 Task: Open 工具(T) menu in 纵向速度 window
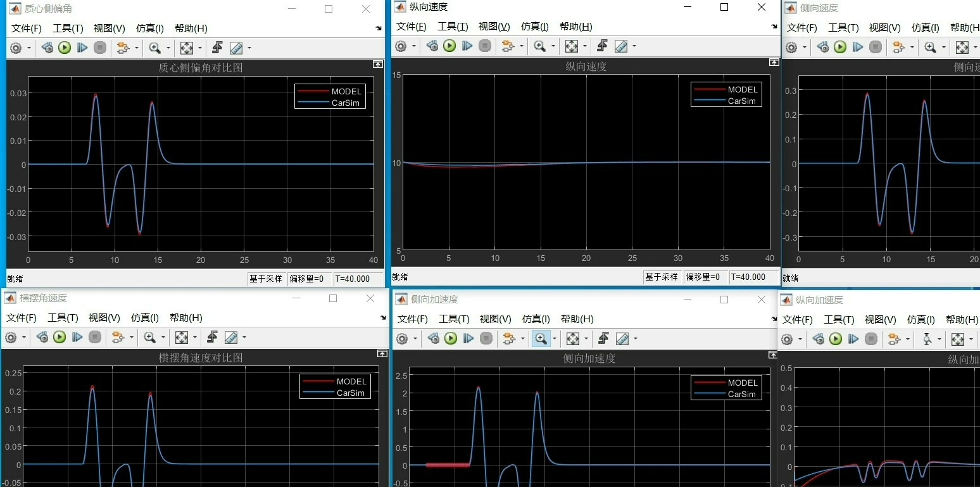[453, 27]
